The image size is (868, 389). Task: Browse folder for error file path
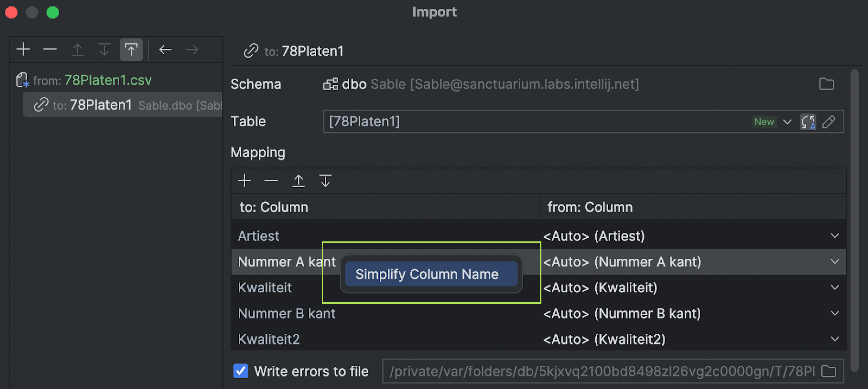829,371
